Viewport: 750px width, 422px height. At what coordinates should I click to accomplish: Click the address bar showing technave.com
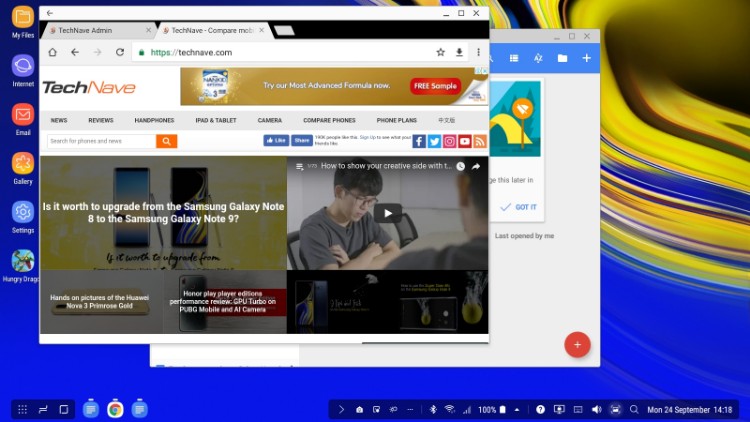[x=282, y=52]
